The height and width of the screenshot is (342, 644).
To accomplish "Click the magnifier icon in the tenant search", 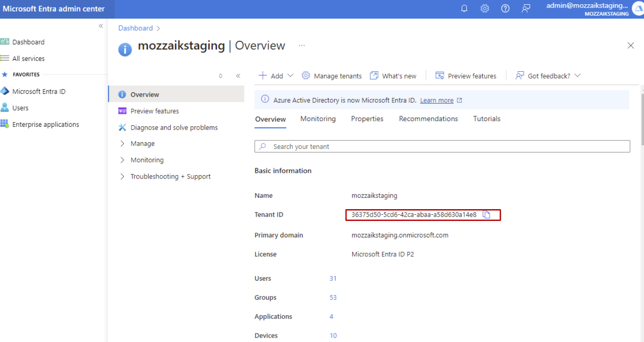I will pyautogui.click(x=263, y=147).
